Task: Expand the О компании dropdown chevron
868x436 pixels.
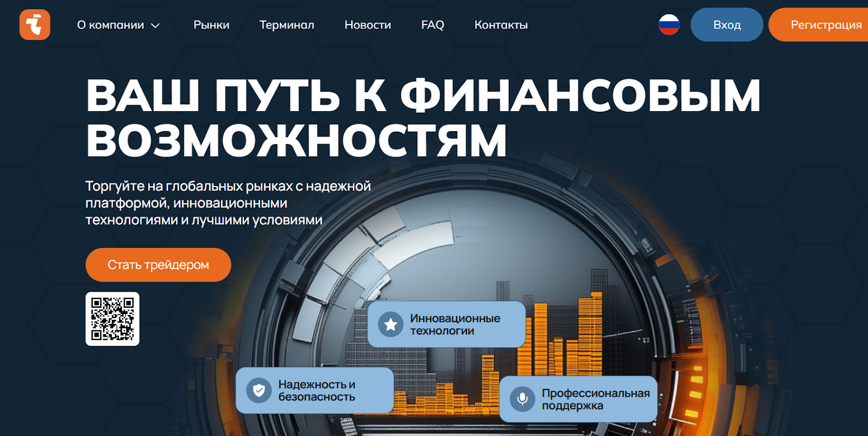Action: [155, 25]
